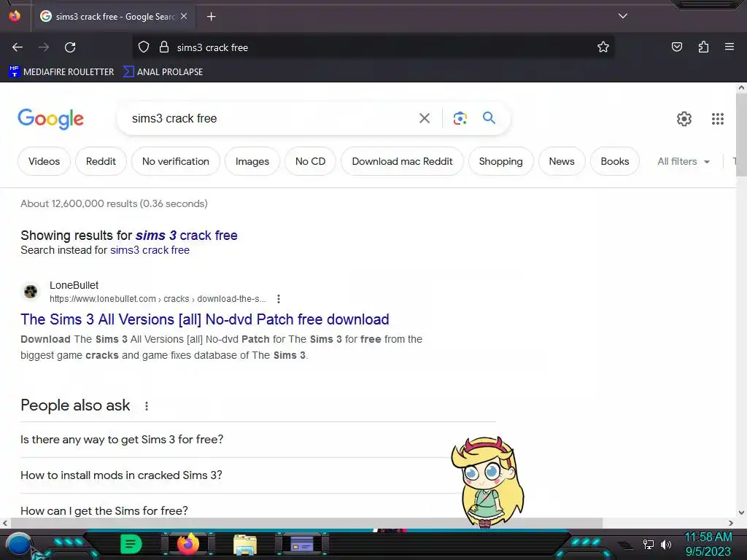The width and height of the screenshot is (747, 560).
Task: Click in the Google search input field
Action: pos(271,118)
